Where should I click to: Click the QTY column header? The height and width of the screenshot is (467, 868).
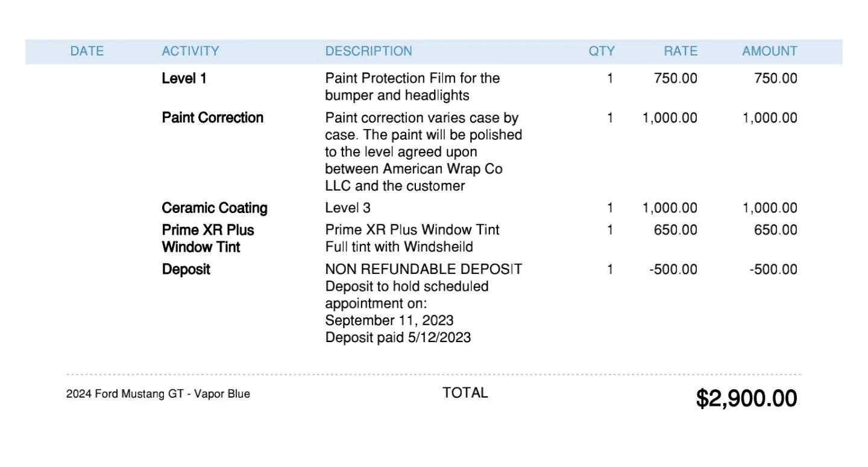[x=602, y=51]
